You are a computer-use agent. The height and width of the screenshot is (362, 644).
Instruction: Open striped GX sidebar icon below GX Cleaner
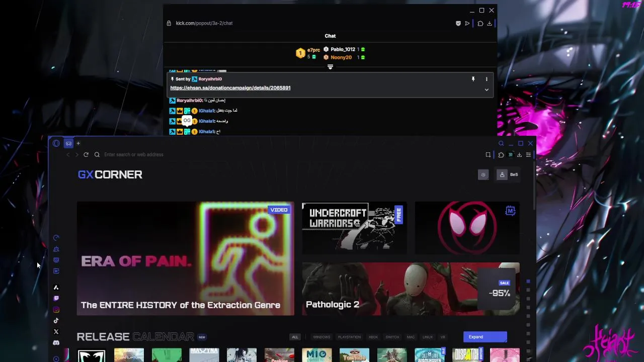pyautogui.click(x=56, y=260)
